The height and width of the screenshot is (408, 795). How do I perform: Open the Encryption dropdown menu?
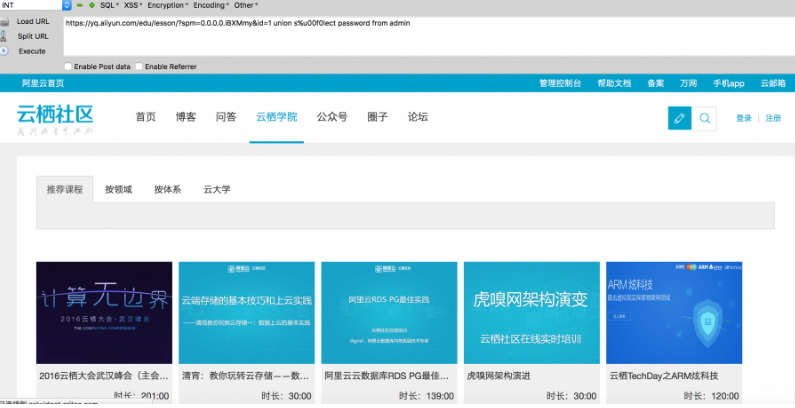tap(168, 5)
